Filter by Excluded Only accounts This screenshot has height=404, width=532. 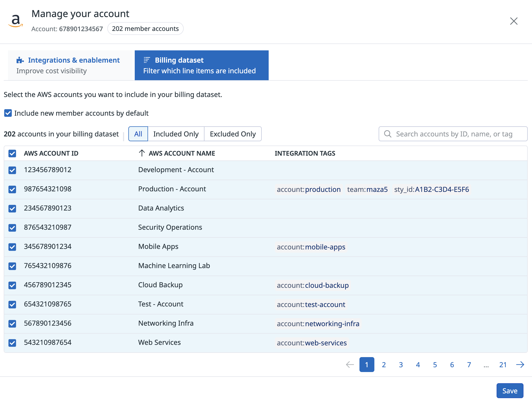232,134
